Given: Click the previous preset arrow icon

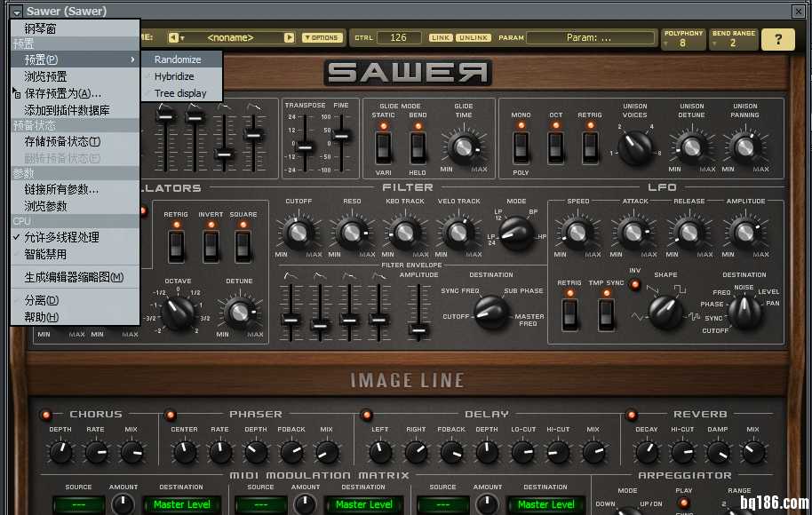Looking at the screenshot, I should tap(174, 38).
